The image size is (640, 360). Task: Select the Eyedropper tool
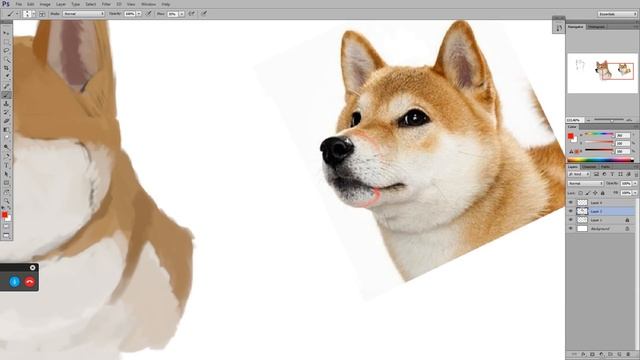[x=6, y=77]
